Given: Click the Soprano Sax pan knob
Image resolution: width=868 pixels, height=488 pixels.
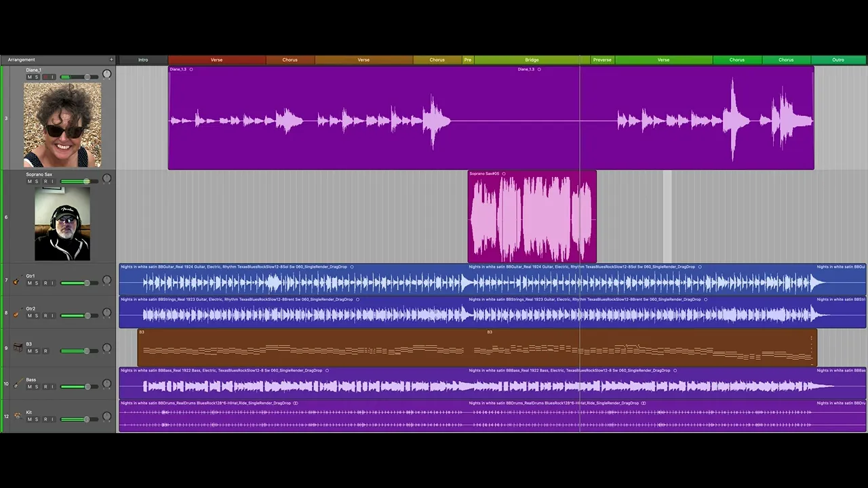Looking at the screenshot, I should pyautogui.click(x=106, y=178).
